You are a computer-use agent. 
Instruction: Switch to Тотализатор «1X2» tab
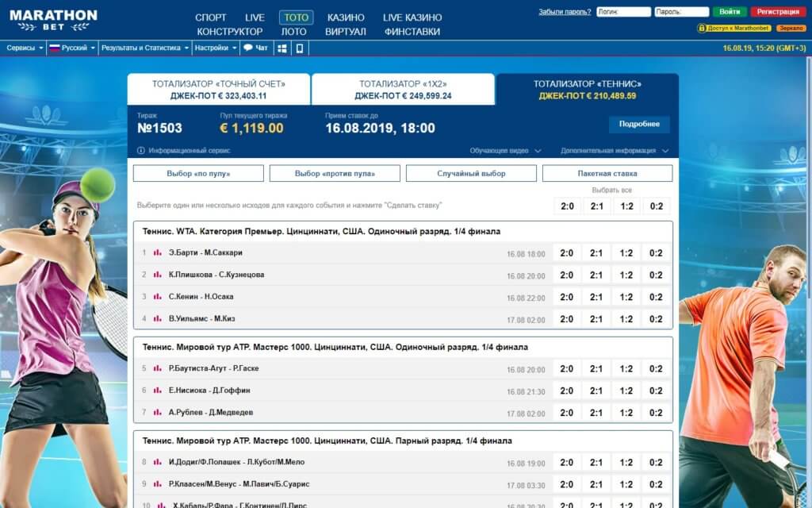pyautogui.click(x=403, y=90)
